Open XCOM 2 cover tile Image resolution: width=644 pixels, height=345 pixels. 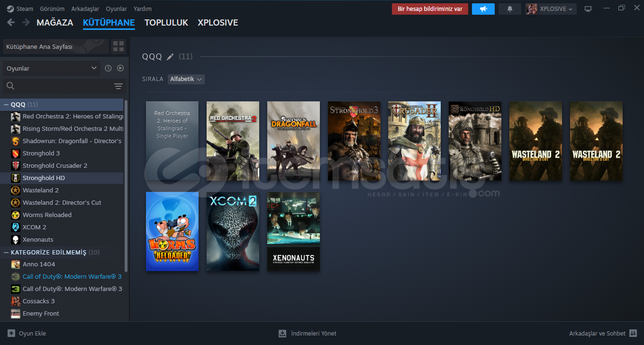click(x=233, y=231)
